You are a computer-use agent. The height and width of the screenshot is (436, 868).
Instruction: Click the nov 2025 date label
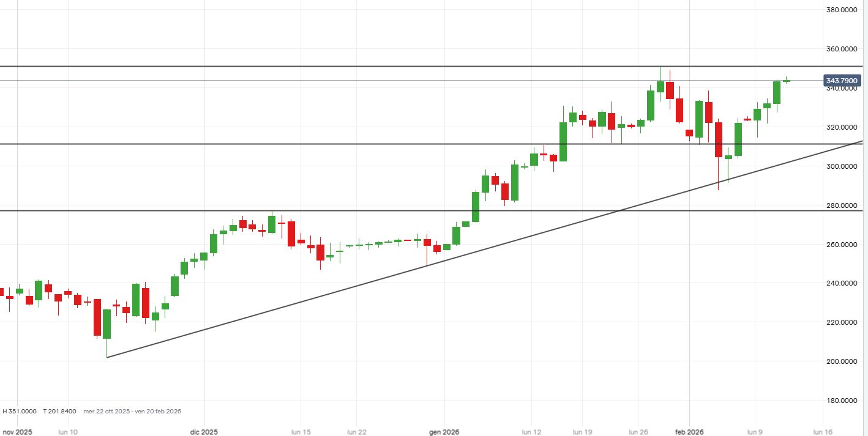click(x=17, y=432)
